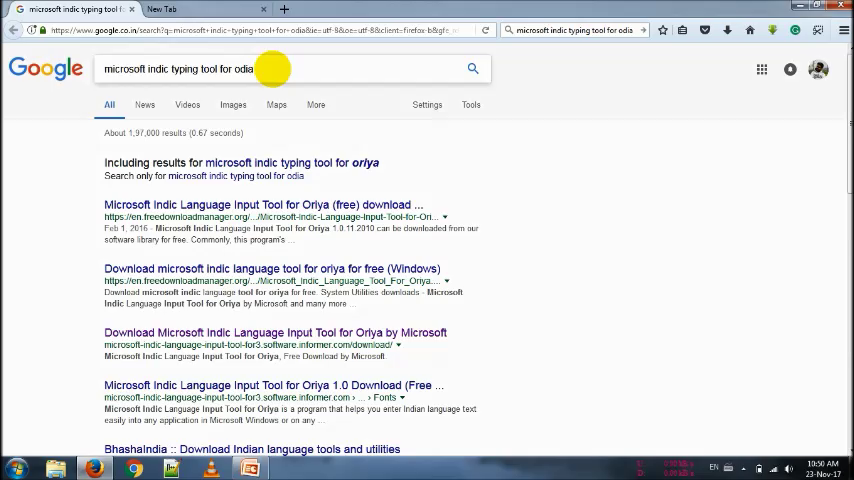The image size is (854, 480).
Task: Click the EN language indicator in tray
Action: tap(713, 467)
